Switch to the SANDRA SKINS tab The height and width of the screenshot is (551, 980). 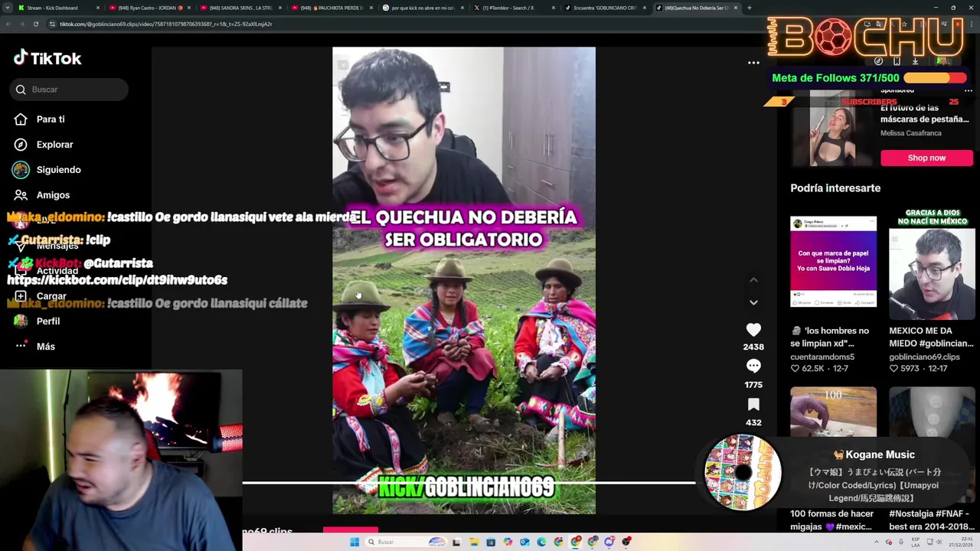(x=241, y=8)
